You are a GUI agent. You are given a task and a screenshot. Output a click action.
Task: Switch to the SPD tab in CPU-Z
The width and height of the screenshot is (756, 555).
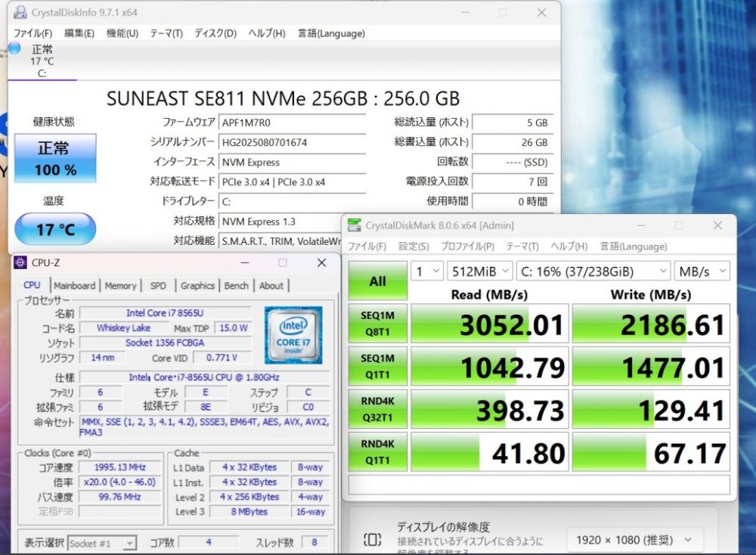point(158,286)
